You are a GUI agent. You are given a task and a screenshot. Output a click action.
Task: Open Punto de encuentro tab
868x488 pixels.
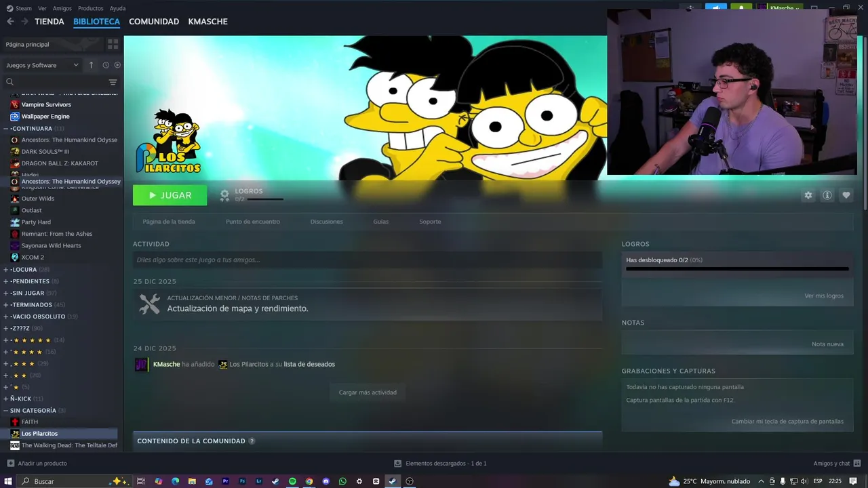(253, 222)
